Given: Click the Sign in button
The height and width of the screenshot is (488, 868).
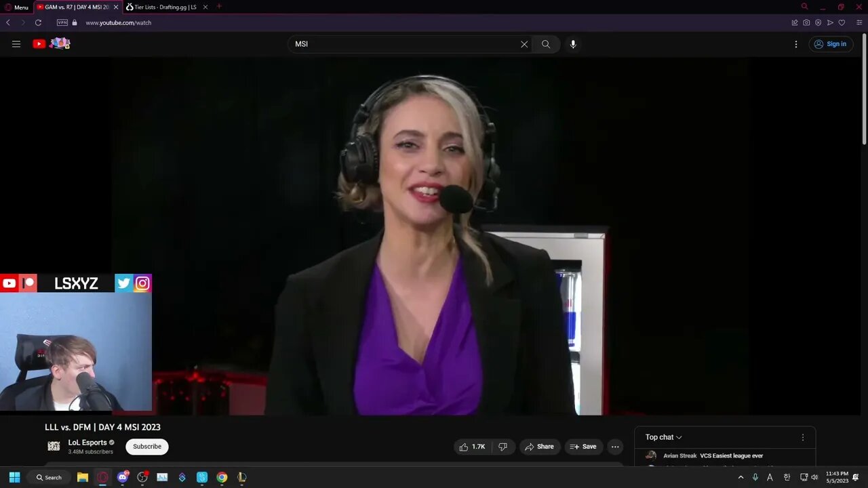Looking at the screenshot, I should tap(831, 44).
